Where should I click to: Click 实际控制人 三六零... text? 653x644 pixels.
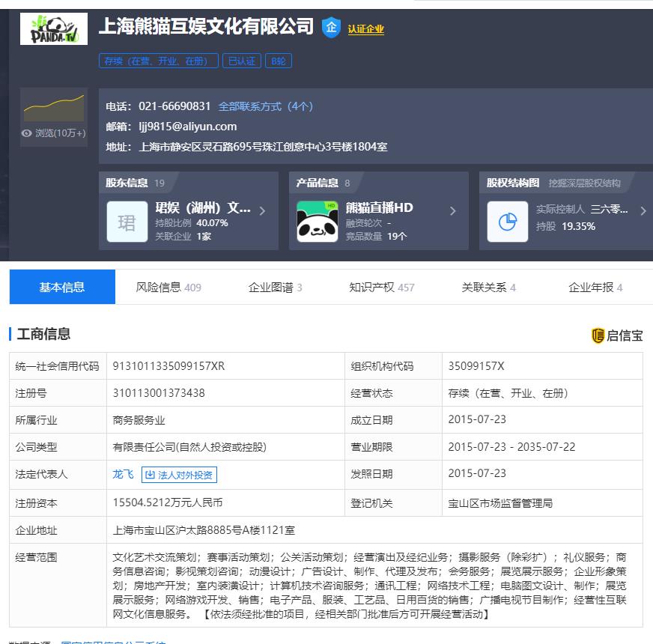click(x=582, y=209)
